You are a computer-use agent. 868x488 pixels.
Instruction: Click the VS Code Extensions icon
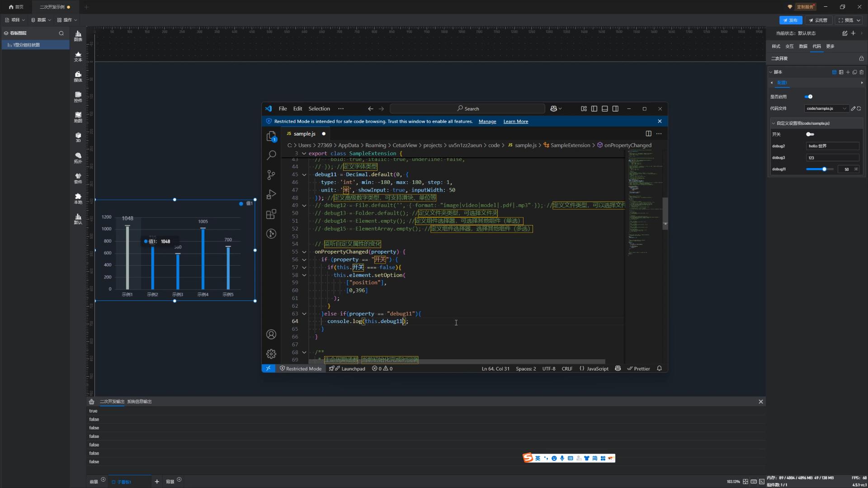coord(271,214)
